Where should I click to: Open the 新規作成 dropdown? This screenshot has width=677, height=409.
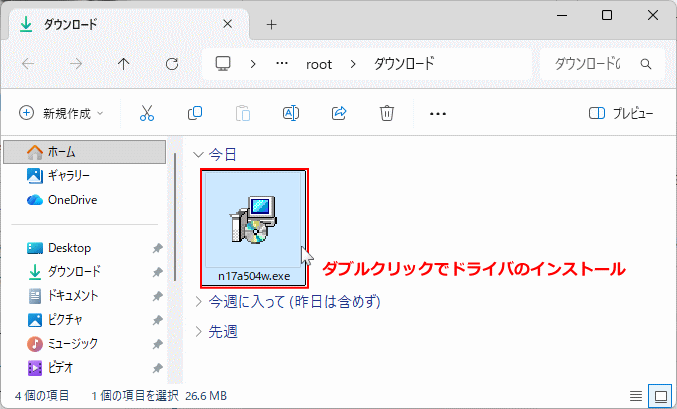(x=61, y=113)
